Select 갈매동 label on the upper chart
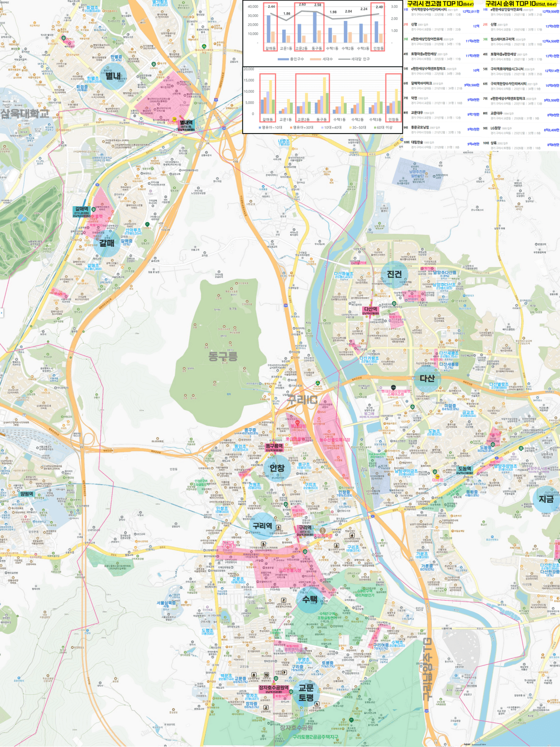Screen dimensions: 560x747 (269, 48)
